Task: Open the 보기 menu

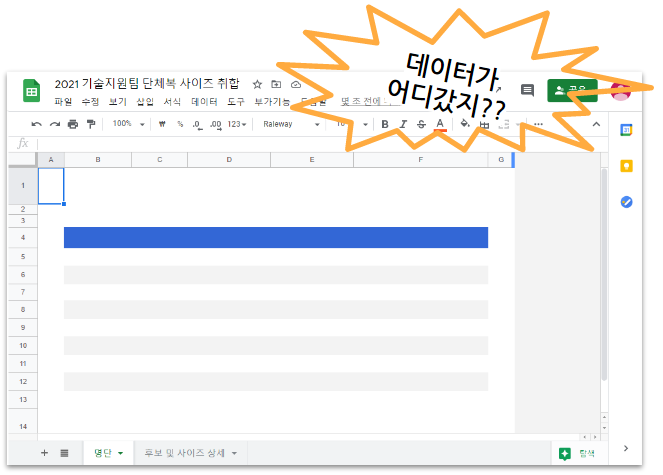Action: tap(118, 102)
